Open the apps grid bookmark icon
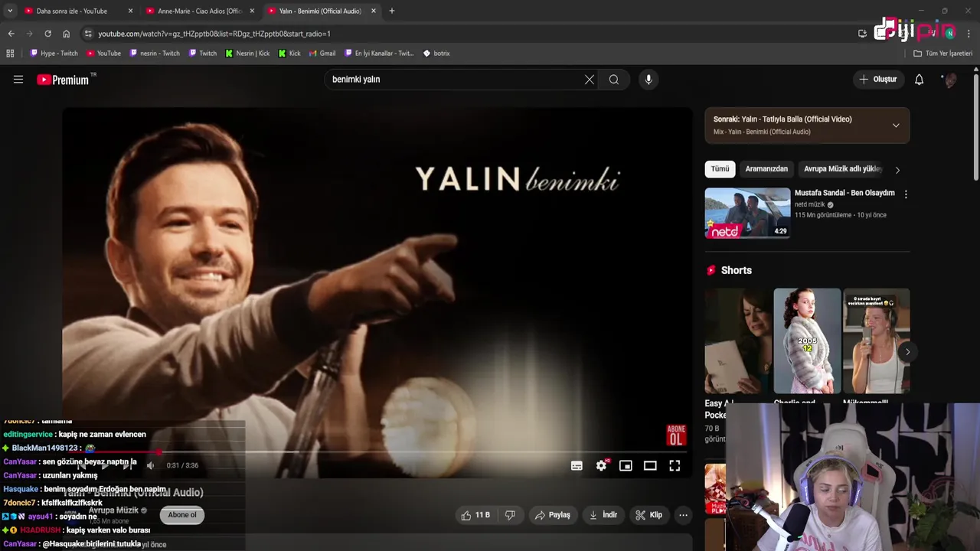Viewport: 980px width, 551px height. (x=10, y=54)
